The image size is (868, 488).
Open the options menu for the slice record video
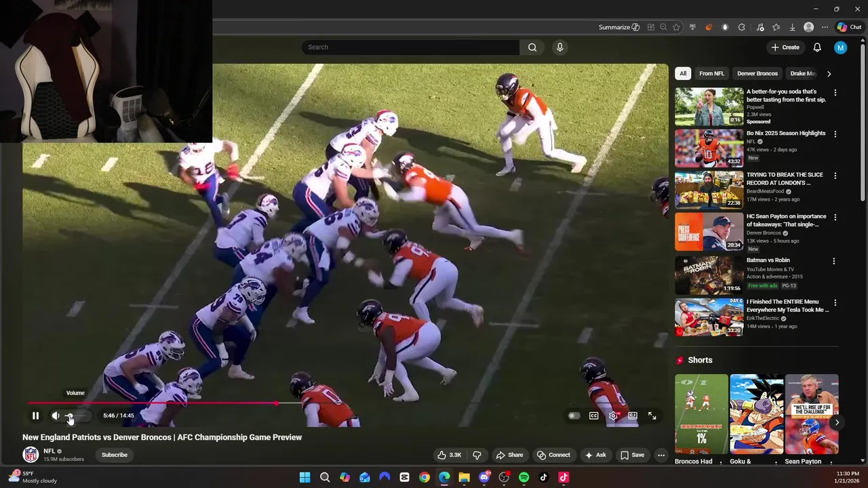(835, 176)
